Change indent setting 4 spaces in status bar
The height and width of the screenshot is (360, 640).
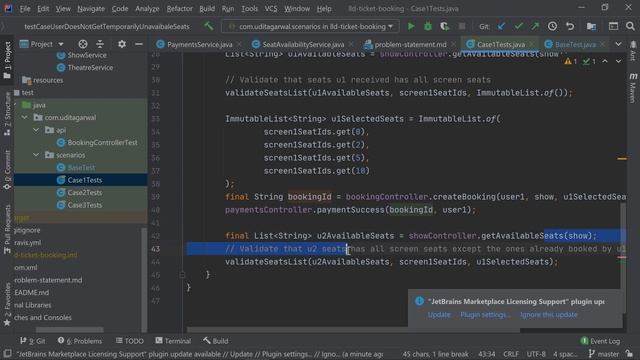point(565,354)
